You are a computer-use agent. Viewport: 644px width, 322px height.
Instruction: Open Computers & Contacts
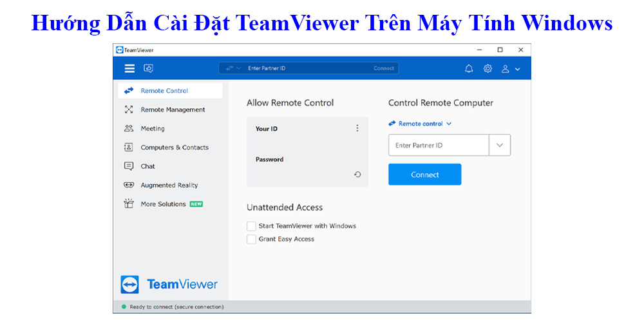(170, 147)
